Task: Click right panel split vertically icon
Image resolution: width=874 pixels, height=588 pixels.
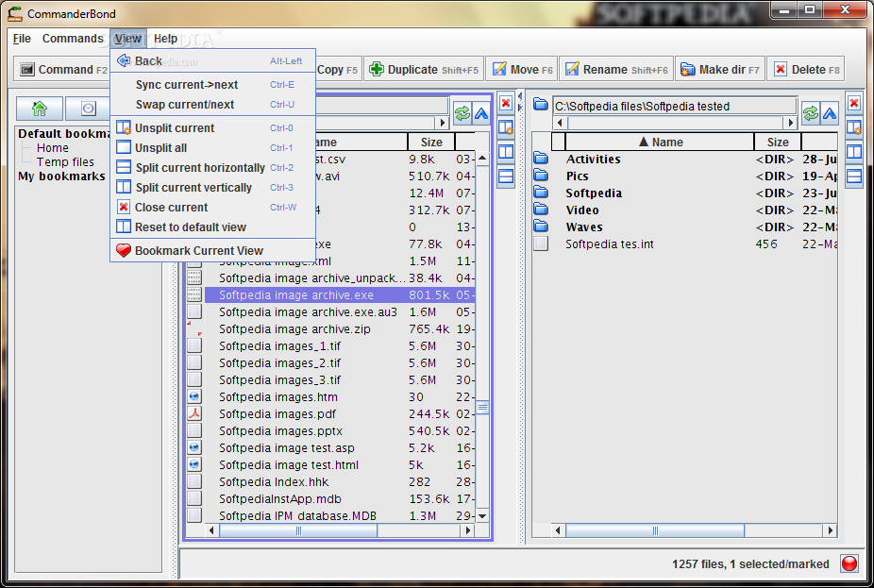Action: pyautogui.click(x=854, y=152)
